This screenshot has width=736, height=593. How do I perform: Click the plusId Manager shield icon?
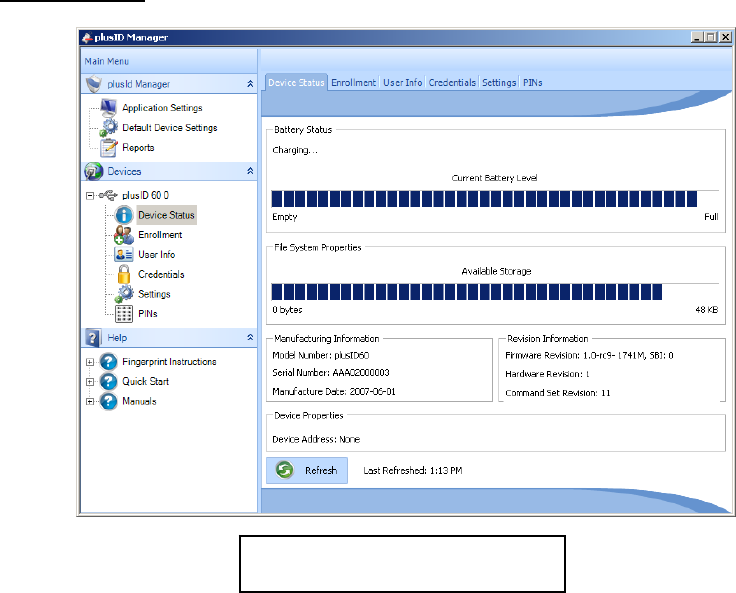pyautogui.click(x=94, y=84)
